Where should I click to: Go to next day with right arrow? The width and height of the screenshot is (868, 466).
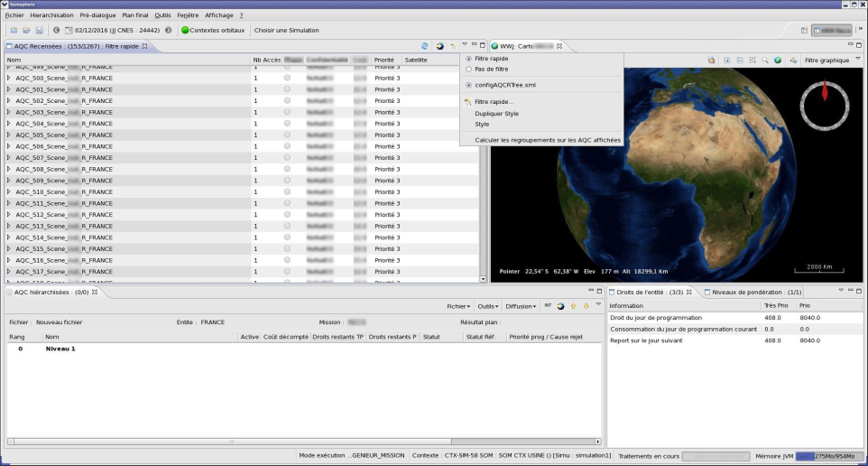tap(168, 30)
